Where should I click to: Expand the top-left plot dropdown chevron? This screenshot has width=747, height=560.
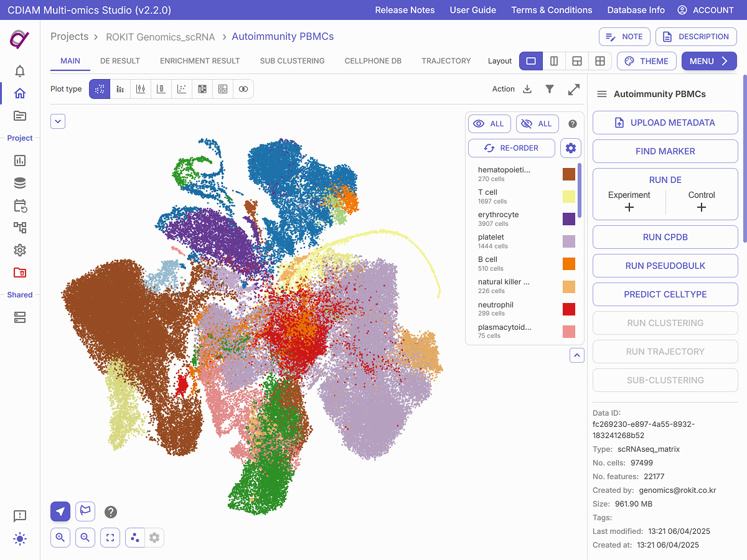tap(58, 121)
